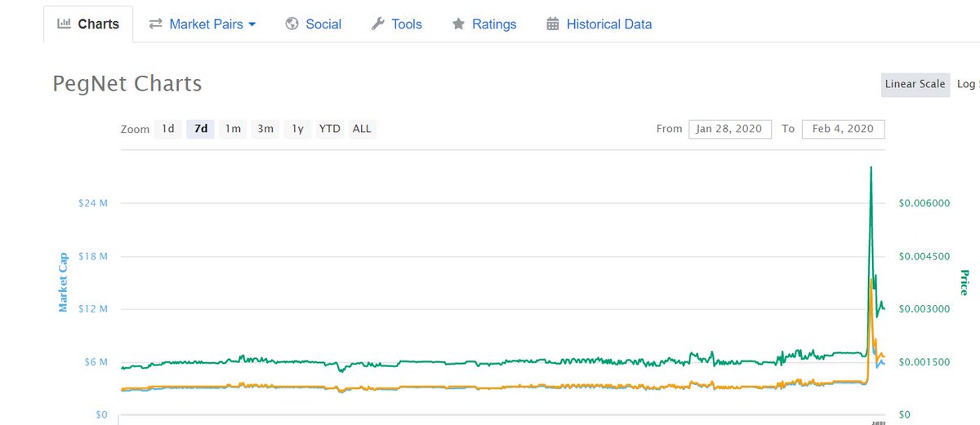The image size is (980, 425).
Task: Click the bar chart icon on Charts tab
Action: [x=64, y=24]
